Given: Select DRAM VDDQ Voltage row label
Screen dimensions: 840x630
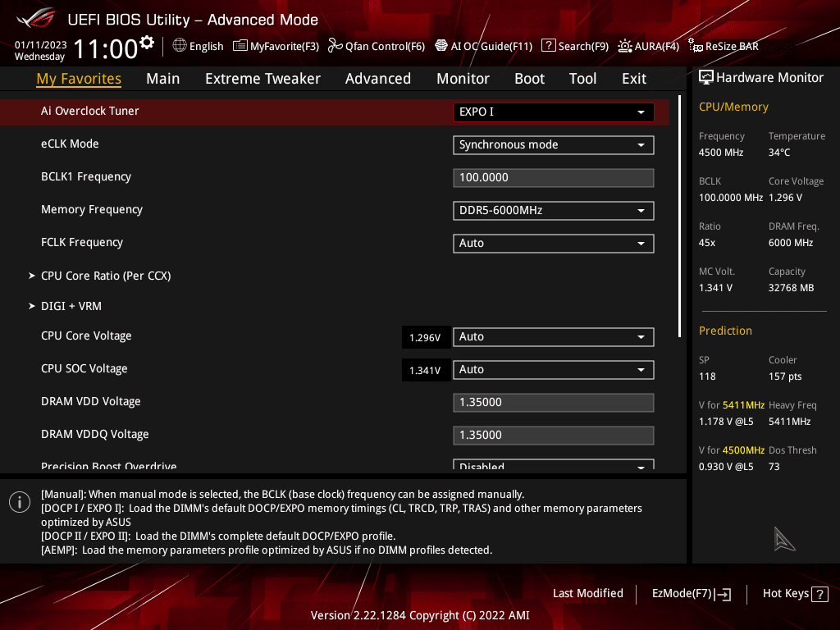Looking at the screenshot, I should (95, 434).
